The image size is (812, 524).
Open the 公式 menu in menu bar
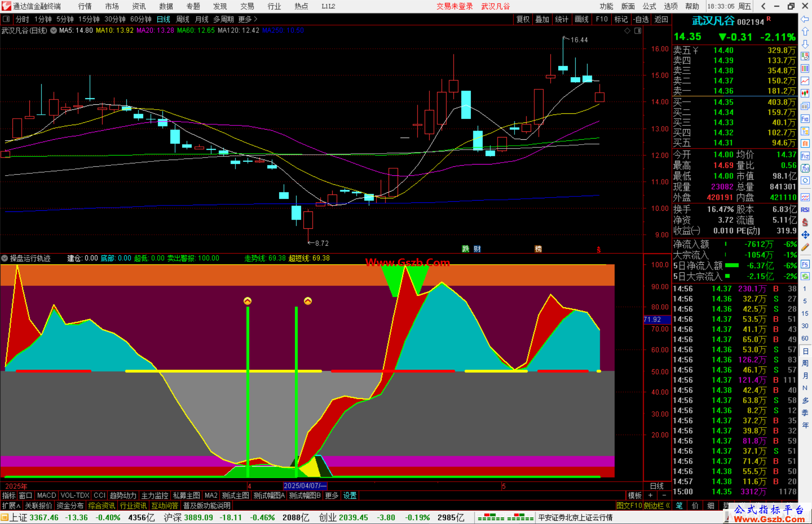(x=649, y=6)
